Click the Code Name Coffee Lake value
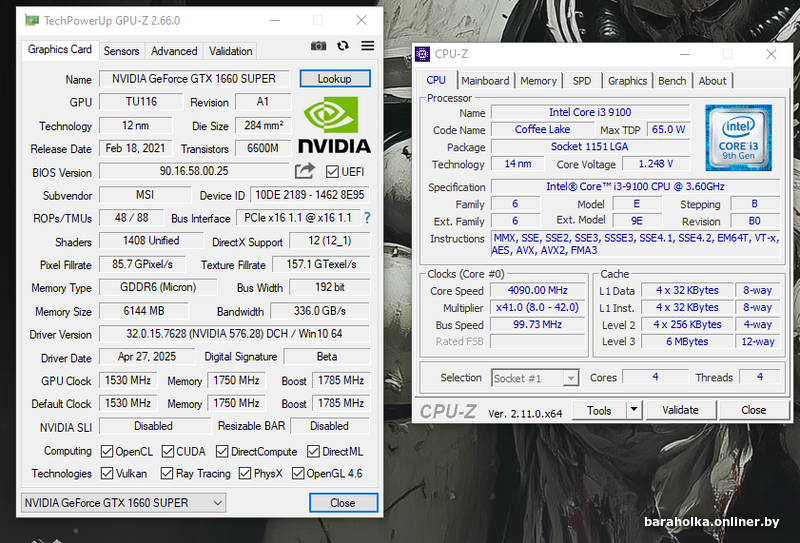This screenshot has width=800, height=543. [542, 130]
